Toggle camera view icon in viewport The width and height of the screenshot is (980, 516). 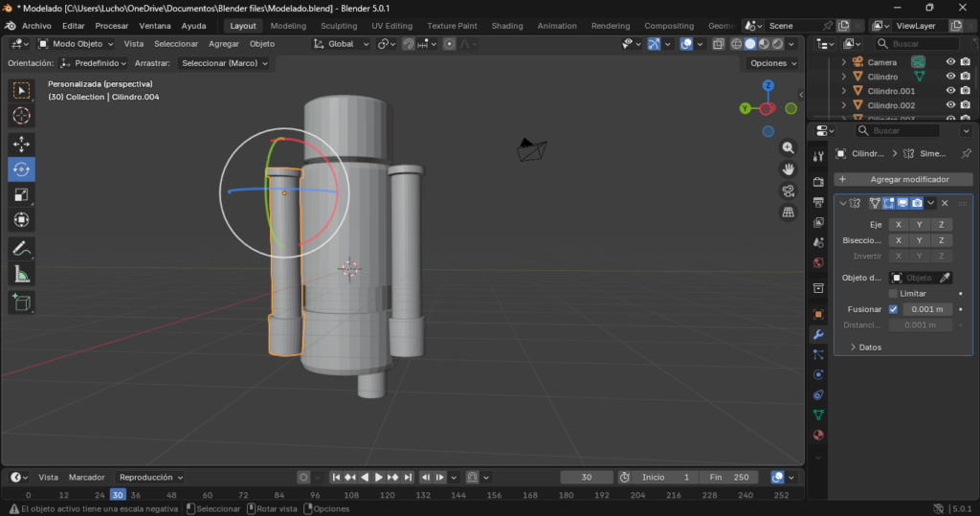(789, 191)
